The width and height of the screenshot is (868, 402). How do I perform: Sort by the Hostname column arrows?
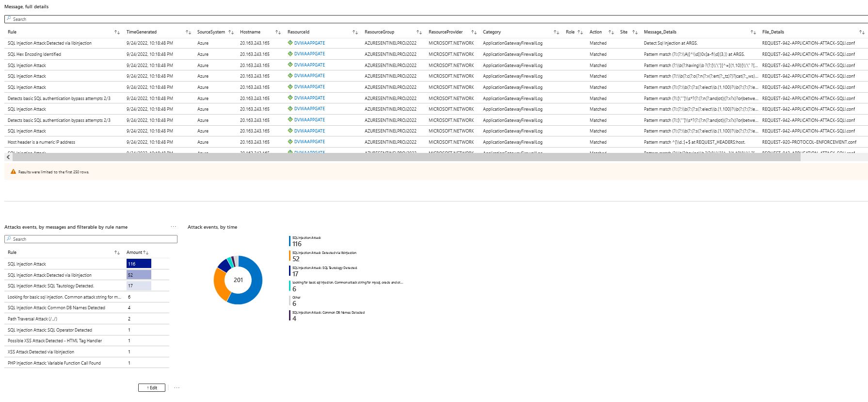click(278, 32)
